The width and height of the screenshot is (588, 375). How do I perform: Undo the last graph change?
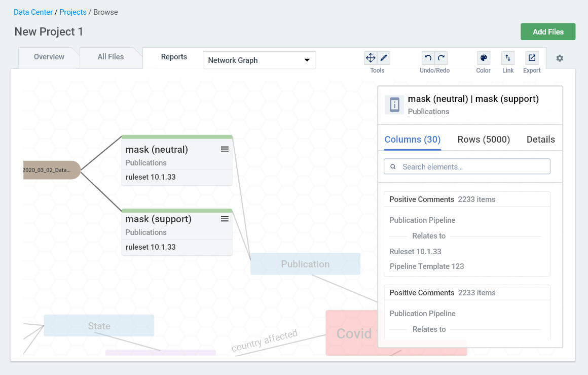tap(427, 57)
